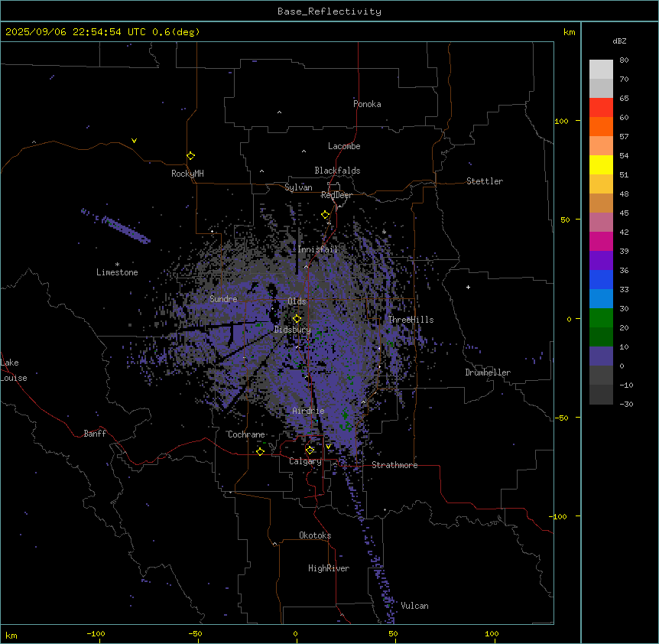Image resolution: width=659 pixels, height=644 pixels.
Task: Click the Lacombe city label
Action: pyautogui.click(x=344, y=146)
